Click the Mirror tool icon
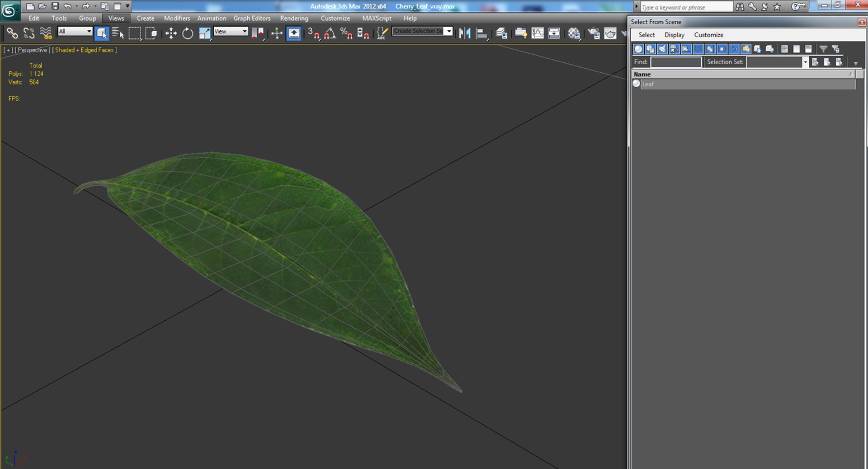Viewport: 868px width, 469px height. tap(465, 33)
